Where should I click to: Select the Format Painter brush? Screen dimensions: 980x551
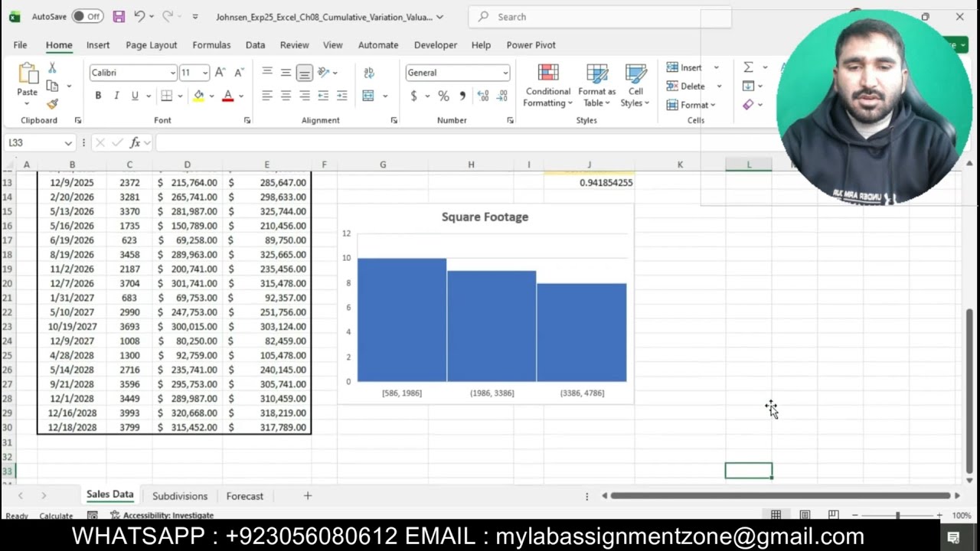pos(52,104)
